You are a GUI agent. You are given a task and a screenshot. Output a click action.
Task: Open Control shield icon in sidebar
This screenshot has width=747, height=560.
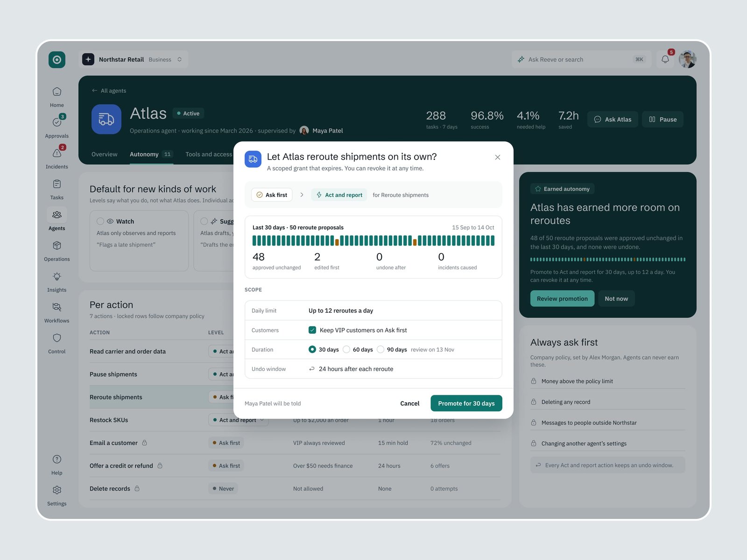coord(57,338)
